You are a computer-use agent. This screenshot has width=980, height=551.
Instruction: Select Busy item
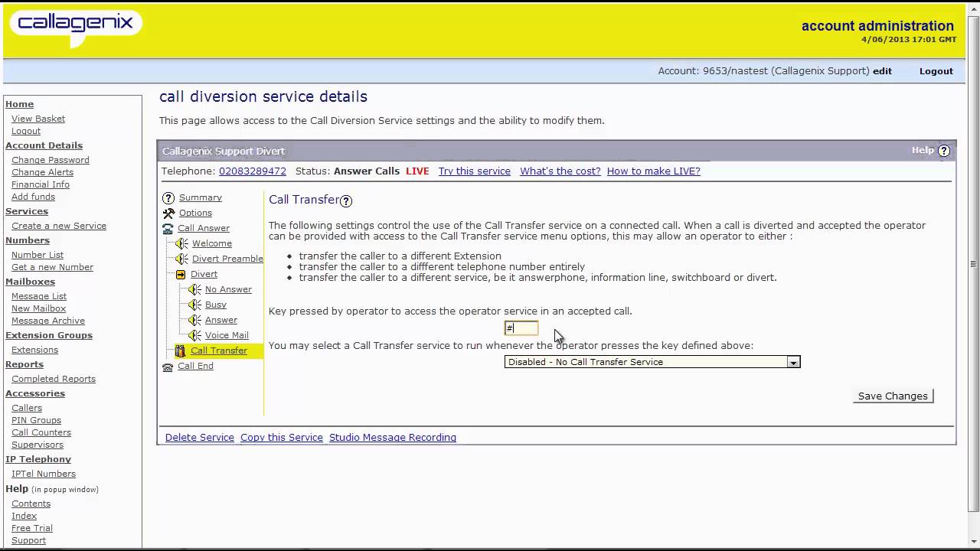(x=216, y=305)
